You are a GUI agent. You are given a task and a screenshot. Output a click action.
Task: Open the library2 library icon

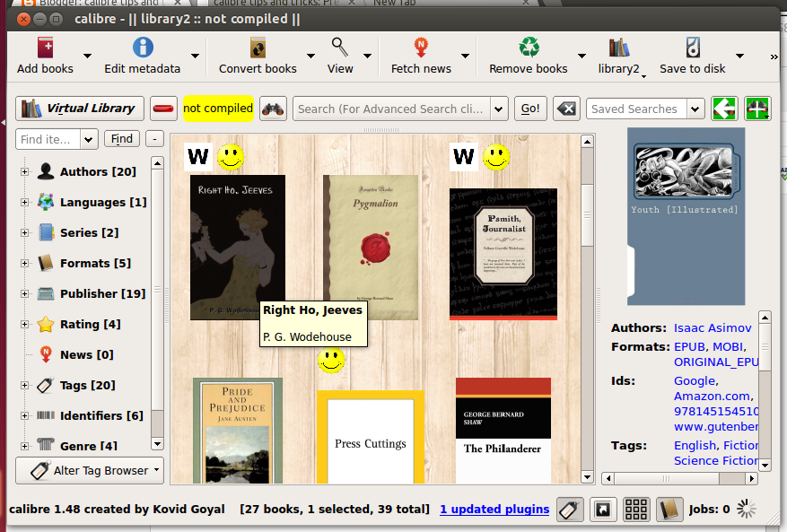point(619,48)
